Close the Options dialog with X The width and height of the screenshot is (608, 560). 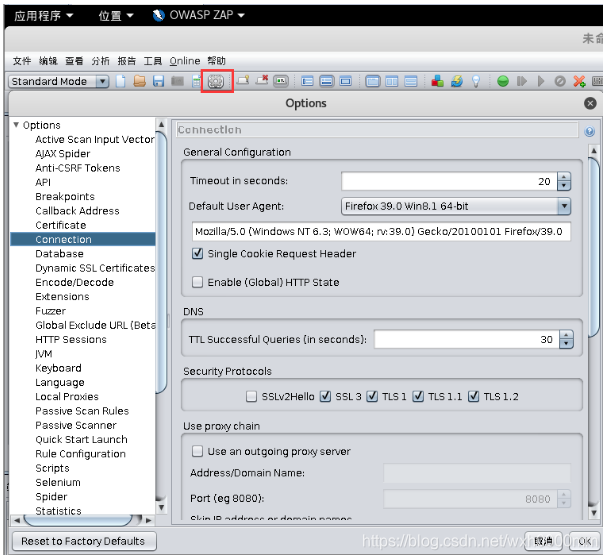pyautogui.click(x=590, y=103)
